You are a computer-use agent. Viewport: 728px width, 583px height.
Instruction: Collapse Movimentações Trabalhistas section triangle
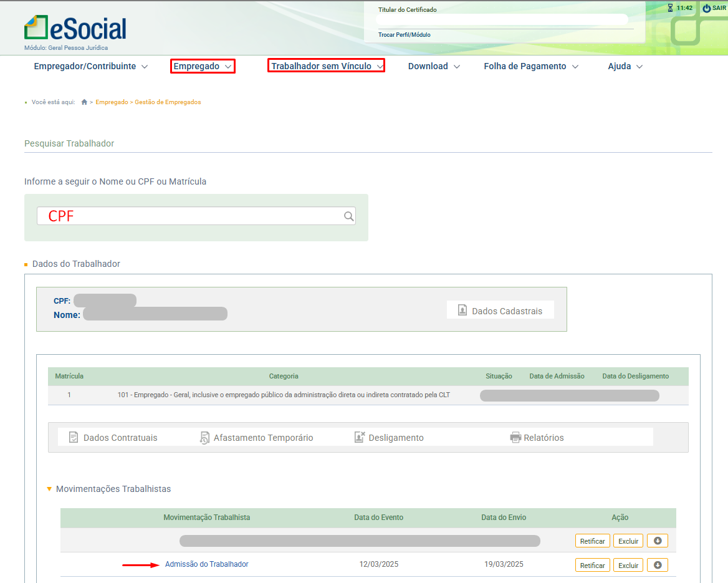49,489
